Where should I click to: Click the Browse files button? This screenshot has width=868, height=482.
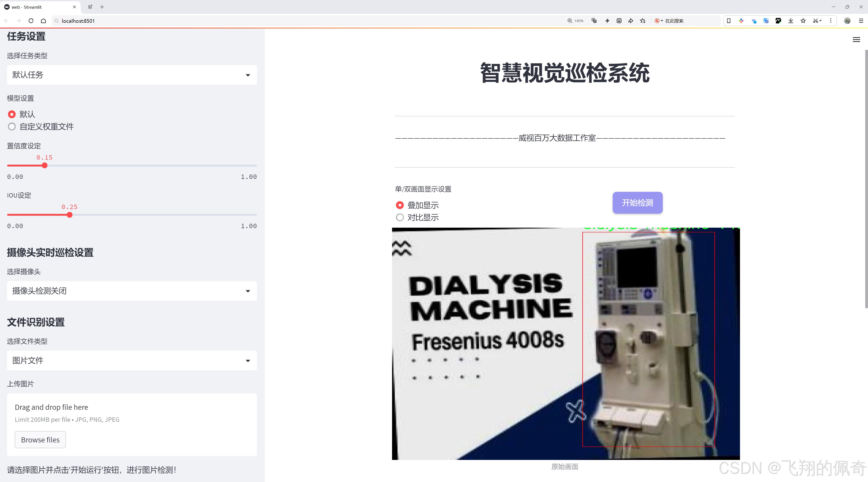[x=40, y=439]
